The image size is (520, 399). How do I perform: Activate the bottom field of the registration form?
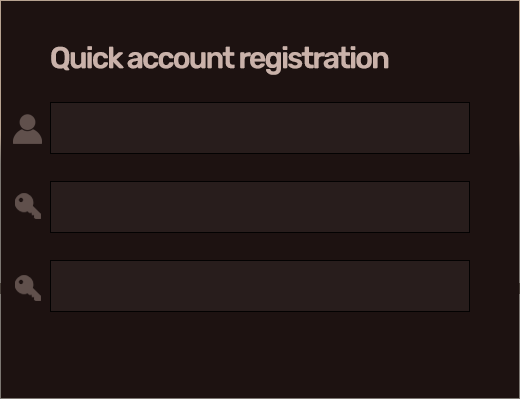point(260,286)
